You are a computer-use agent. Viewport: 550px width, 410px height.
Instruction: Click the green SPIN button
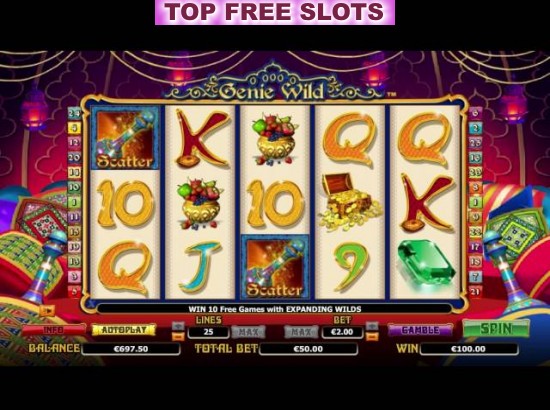tap(496, 329)
